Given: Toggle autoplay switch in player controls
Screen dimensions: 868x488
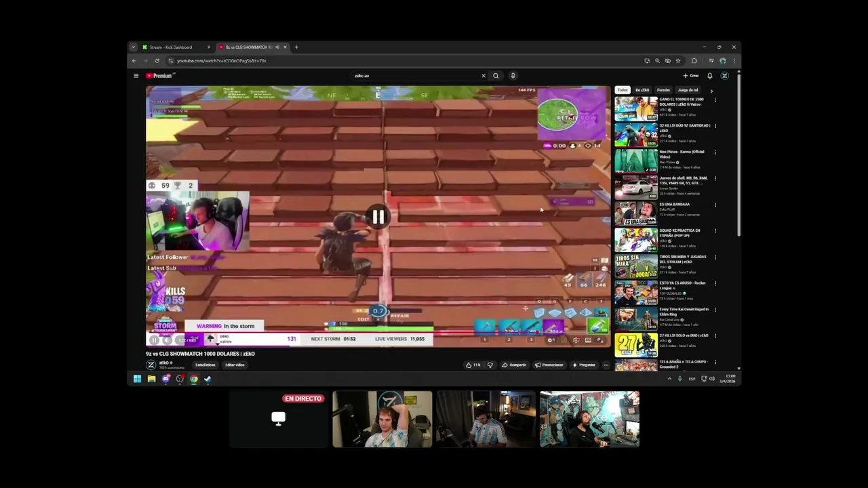Looking at the screenshot, I should (551, 340).
